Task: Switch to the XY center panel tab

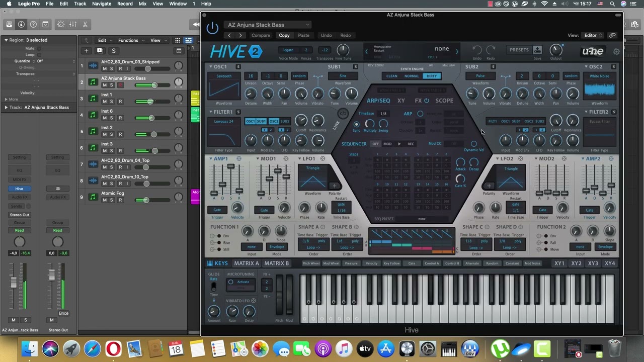Action: [x=401, y=101]
